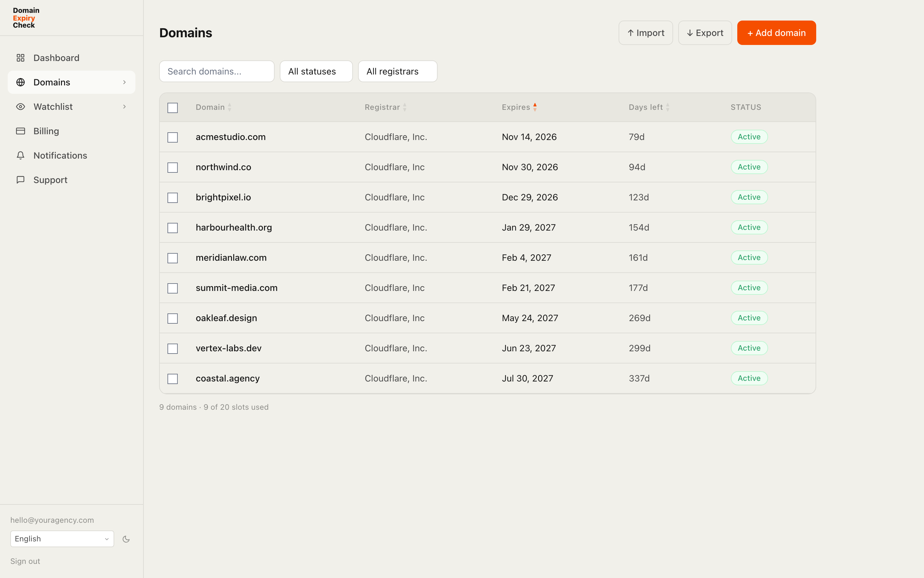Open Watchlist in sidebar
924x578 pixels.
click(72, 107)
